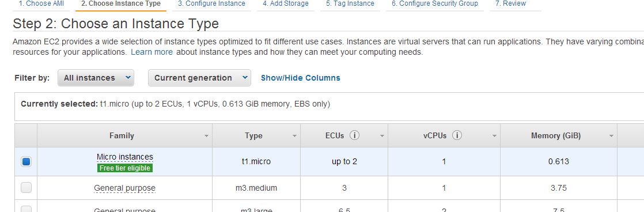Go to 3. Configure Instance tab
Viewport: 644px width, 212px height.
[x=211, y=3]
